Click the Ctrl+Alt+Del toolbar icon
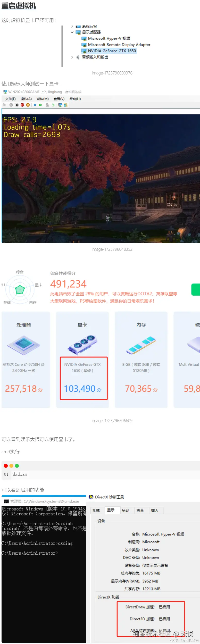 point(4,105)
